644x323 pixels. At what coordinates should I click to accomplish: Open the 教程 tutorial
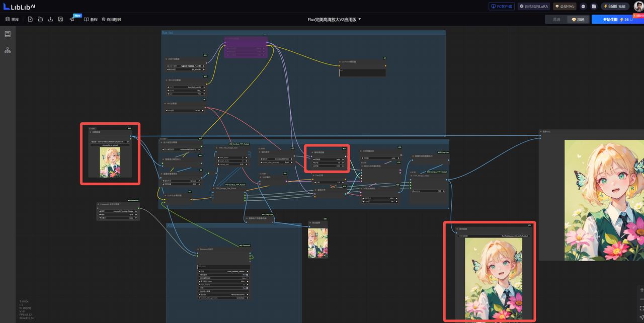click(91, 19)
